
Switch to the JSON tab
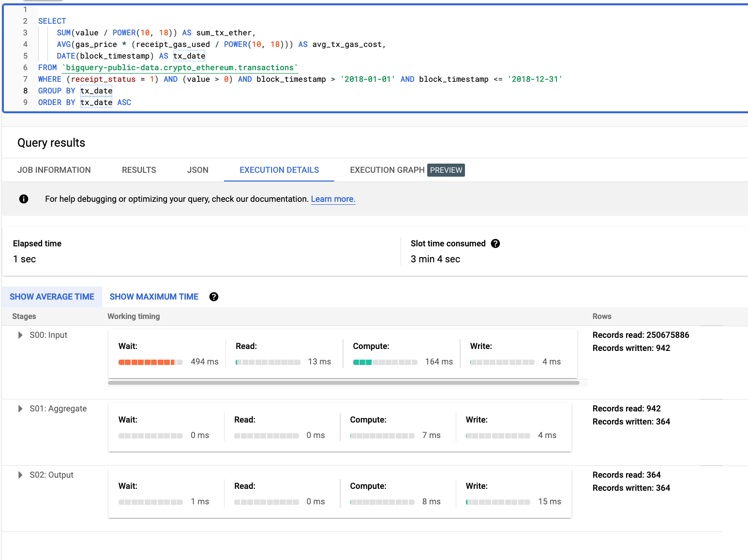197,170
